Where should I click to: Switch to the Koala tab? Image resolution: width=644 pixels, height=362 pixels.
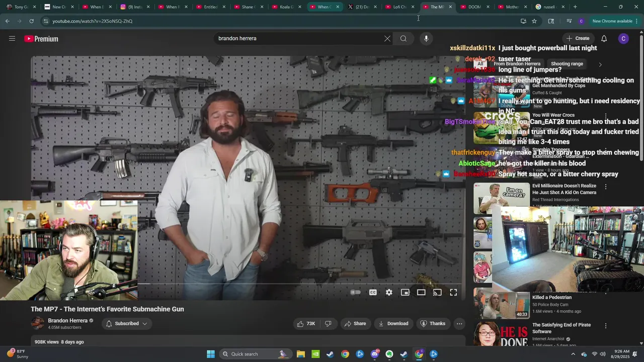[287, 7]
